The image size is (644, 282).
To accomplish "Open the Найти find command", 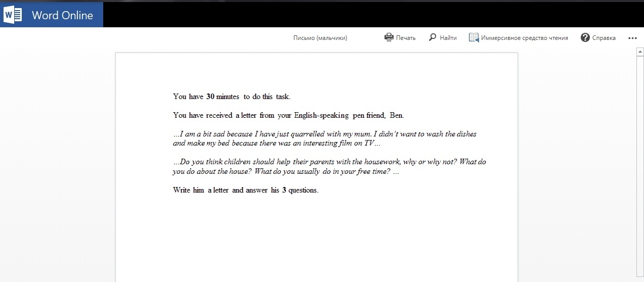I will tap(443, 37).
